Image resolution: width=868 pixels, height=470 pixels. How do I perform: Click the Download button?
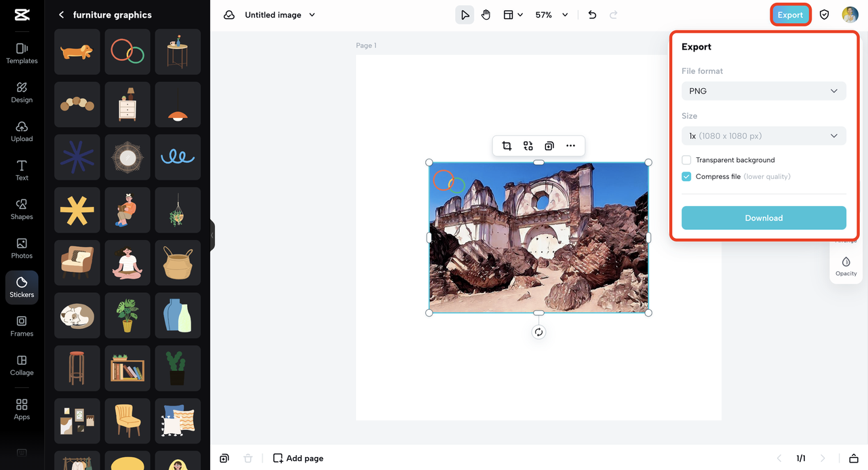pyautogui.click(x=764, y=218)
